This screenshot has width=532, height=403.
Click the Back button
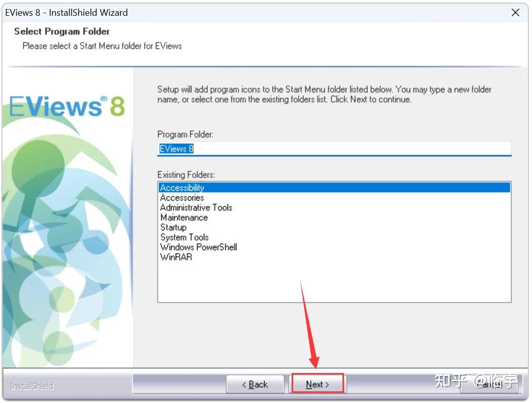tap(256, 384)
